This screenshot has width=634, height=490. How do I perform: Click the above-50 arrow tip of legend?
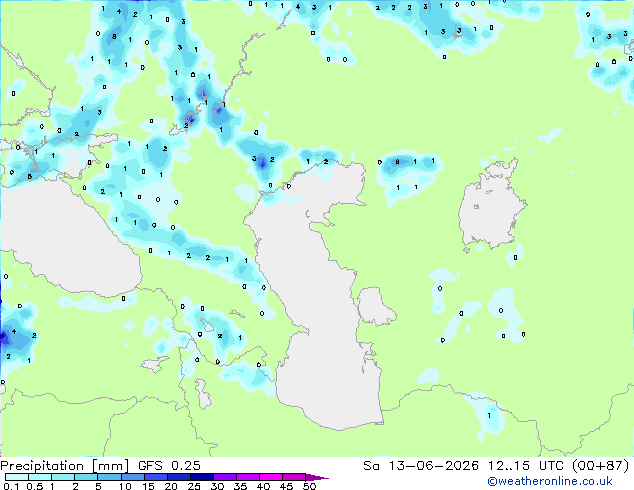pyautogui.click(x=317, y=477)
